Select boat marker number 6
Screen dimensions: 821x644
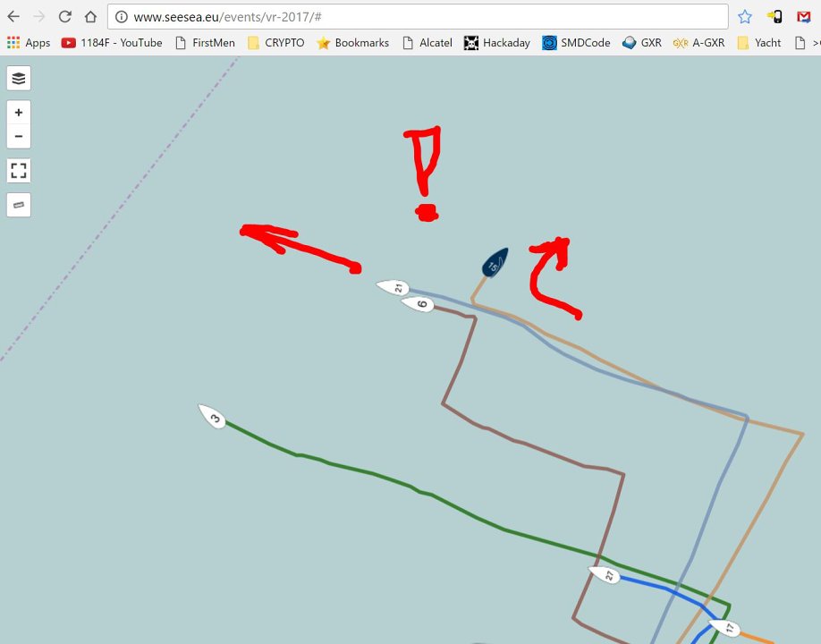click(418, 304)
